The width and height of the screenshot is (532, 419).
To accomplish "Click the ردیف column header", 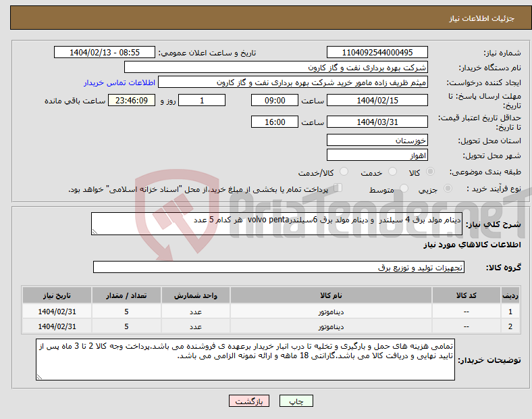I will pyautogui.click(x=510, y=295).
